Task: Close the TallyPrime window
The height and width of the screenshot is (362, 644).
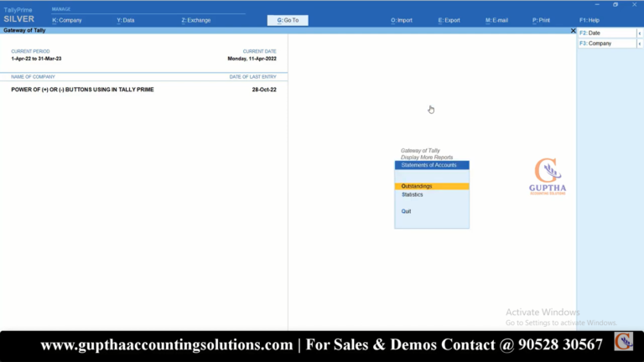Action: pos(634,4)
